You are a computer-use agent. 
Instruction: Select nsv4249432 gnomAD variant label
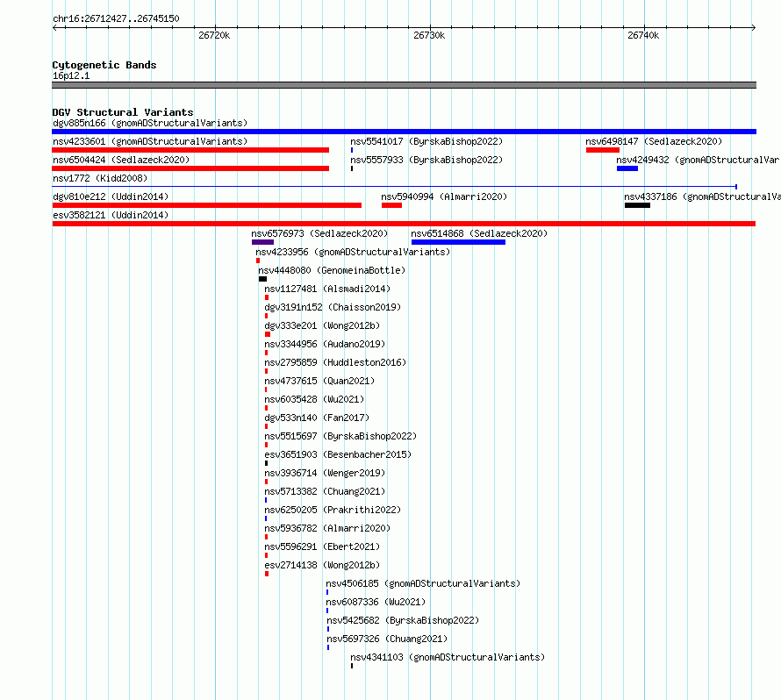click(699, 160)
